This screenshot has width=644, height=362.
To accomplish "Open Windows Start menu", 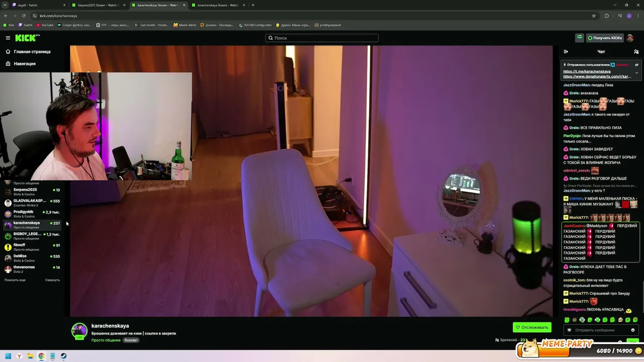I will click(8, 356).
